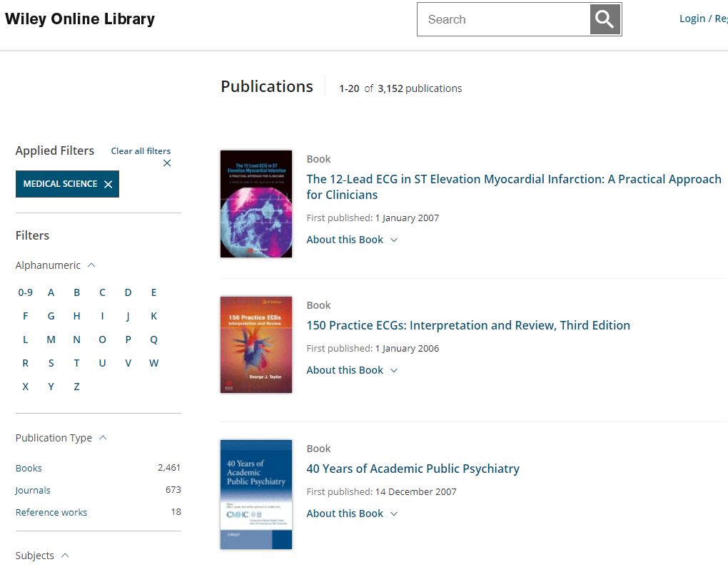Collapse the Alphanumeric filter section
728x567 pixels.
point(91,265)
